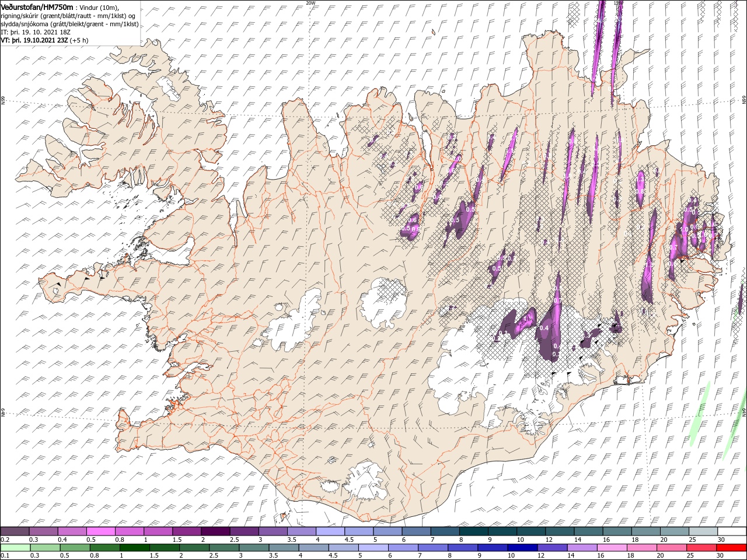This screenshot has height=560, width=747.
Task: Pick the 25 crimson swatch in lower legend
Action: point(702,548)
